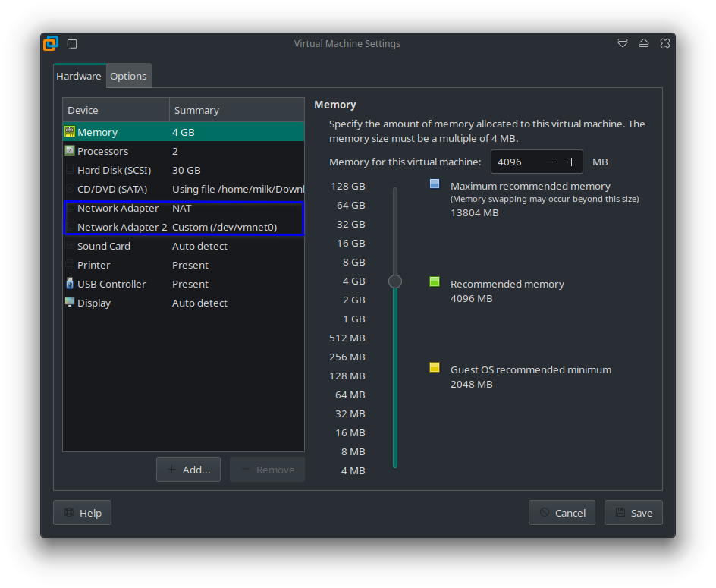
Task: Click the square window icon beside VMware logo
Action: click(x=72, y=44)
